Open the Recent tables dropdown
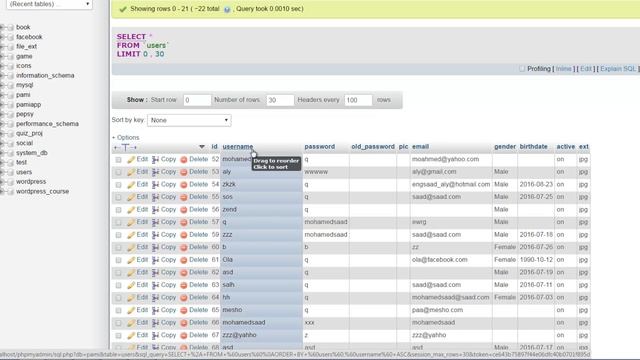The image size is (640, 360). [49, 4]
